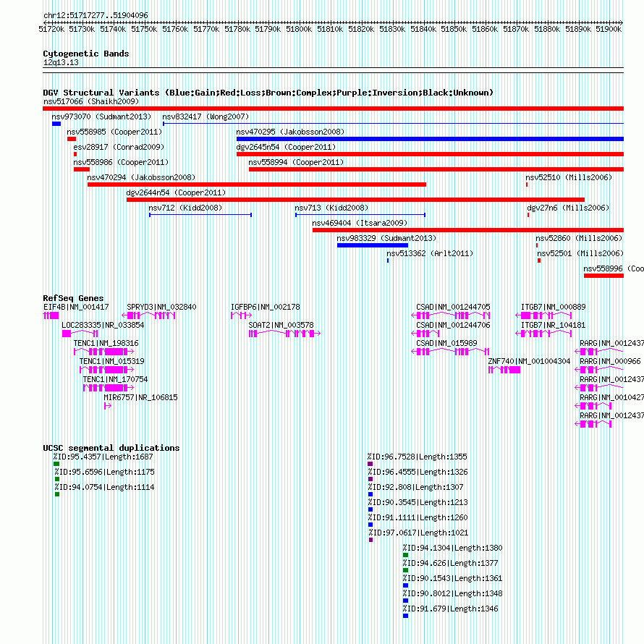Click the nsv712 (Kidd2008) variant label
Screen dimensions: 644x644
[x=185, y=208]
